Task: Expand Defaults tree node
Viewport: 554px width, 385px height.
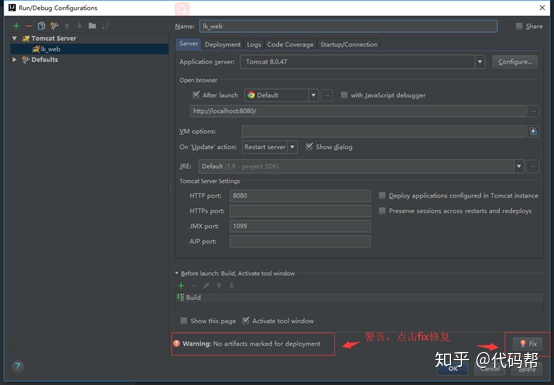Action: [x=14, y=60]
